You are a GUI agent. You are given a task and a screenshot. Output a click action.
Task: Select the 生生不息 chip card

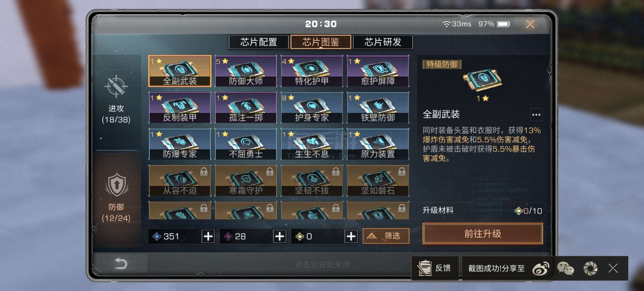pyautogui.click(x=312, y=144)
